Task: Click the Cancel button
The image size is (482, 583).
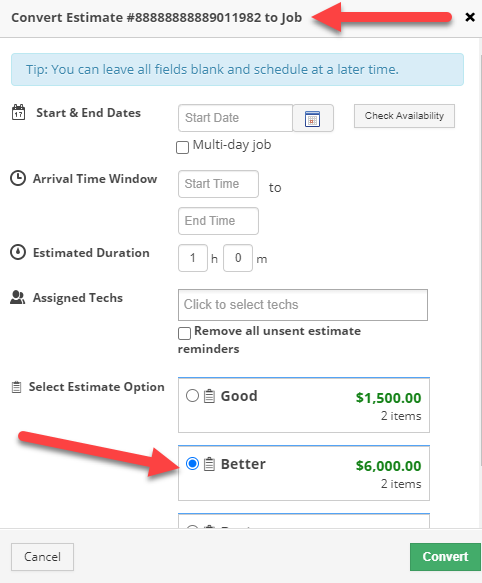Action: [42, 557]
